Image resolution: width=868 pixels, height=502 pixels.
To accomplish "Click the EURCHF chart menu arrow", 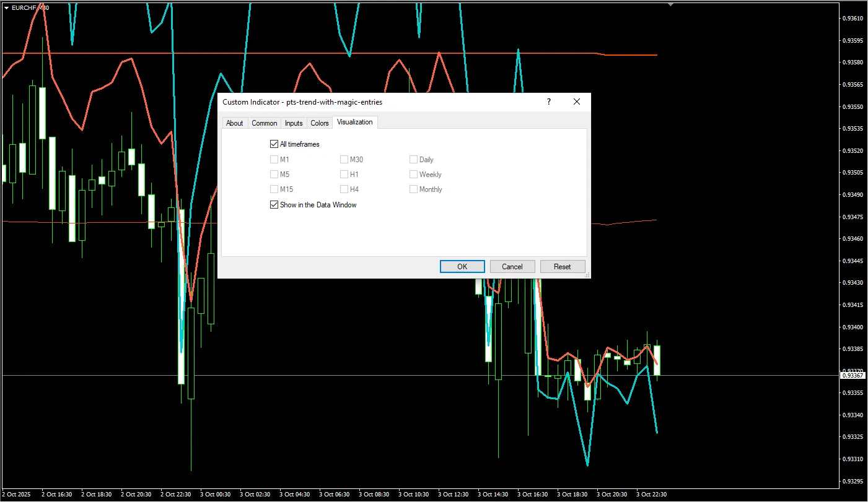I will [x=6, y=7].
